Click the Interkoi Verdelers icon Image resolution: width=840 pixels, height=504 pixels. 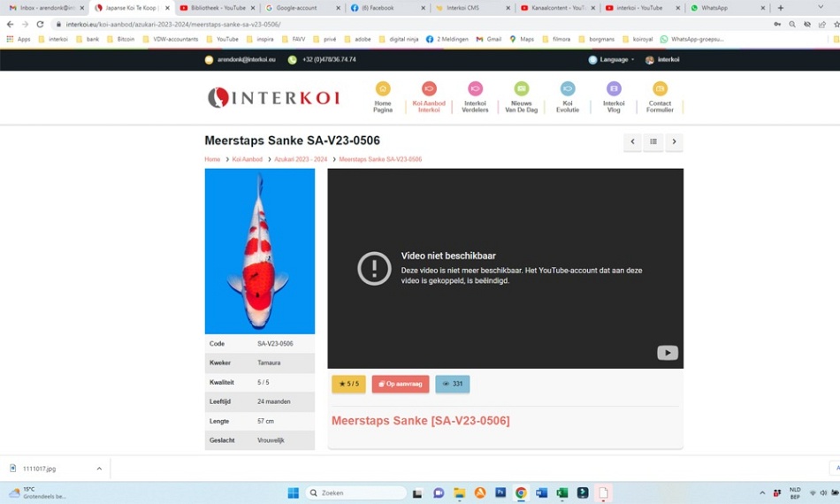point(475,88)
